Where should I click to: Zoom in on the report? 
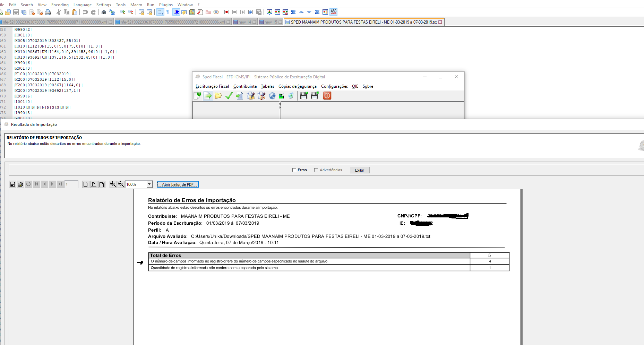coord(113,184)
